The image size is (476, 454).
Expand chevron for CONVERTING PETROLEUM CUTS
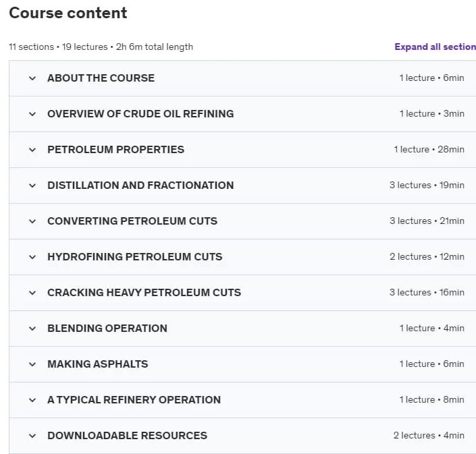pos(32,221)
